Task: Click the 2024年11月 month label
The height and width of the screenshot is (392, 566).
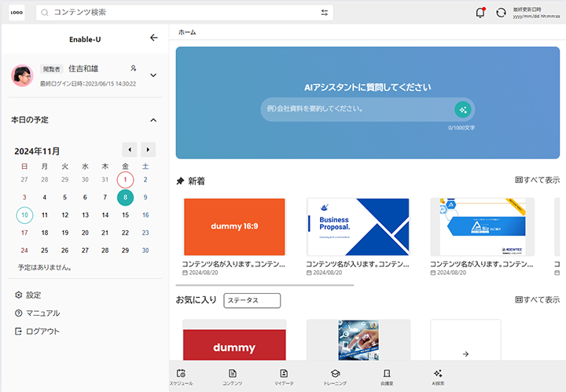Action: click(37, 151)
